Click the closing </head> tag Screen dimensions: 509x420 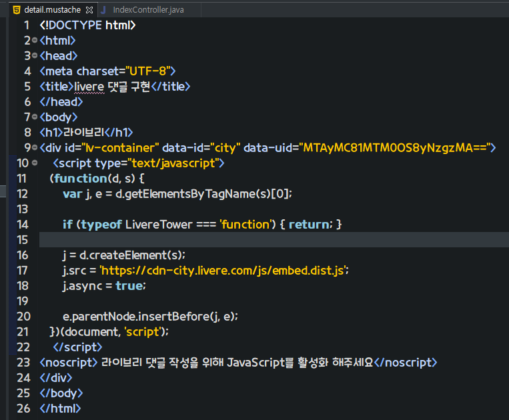61,102
